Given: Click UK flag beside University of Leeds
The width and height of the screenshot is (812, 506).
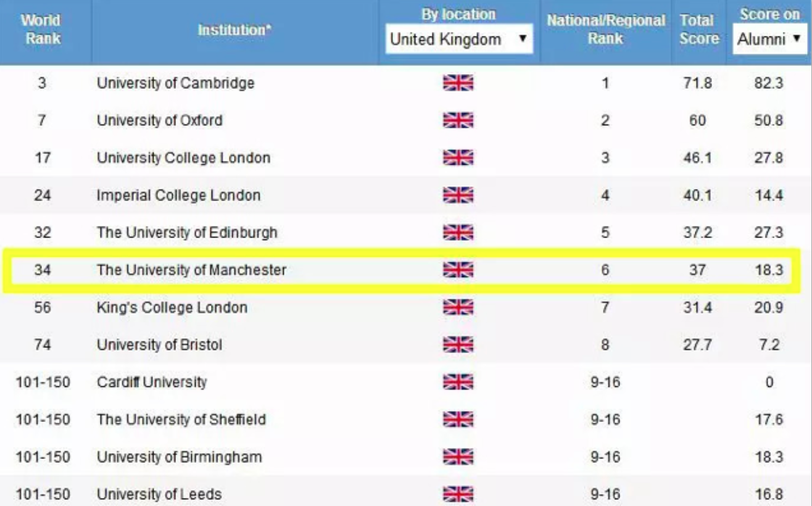Looking at the screenshot, I should tap(458, 494).
